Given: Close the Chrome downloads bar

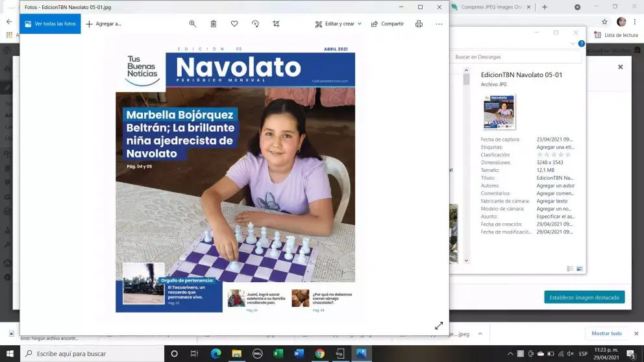Looking at the screenshot, I should [x=636, y=333].
